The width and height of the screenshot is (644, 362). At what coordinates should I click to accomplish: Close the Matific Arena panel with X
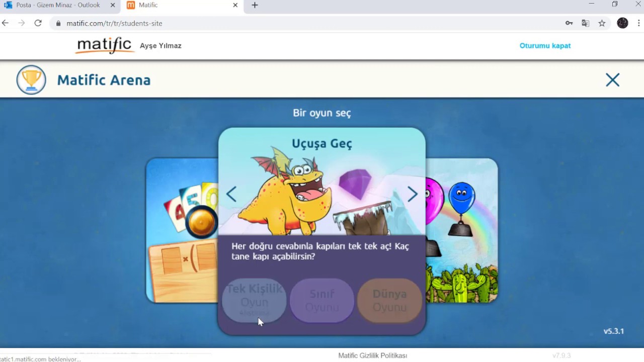pyautogui.click(x=612, y=80)
